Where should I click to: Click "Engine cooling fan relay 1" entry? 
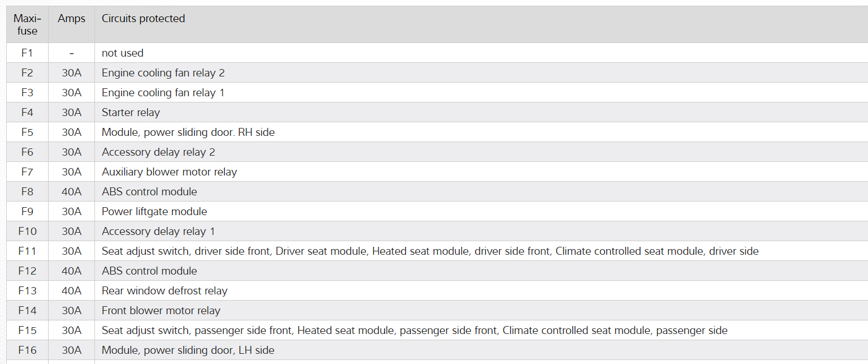pos(163,93)
